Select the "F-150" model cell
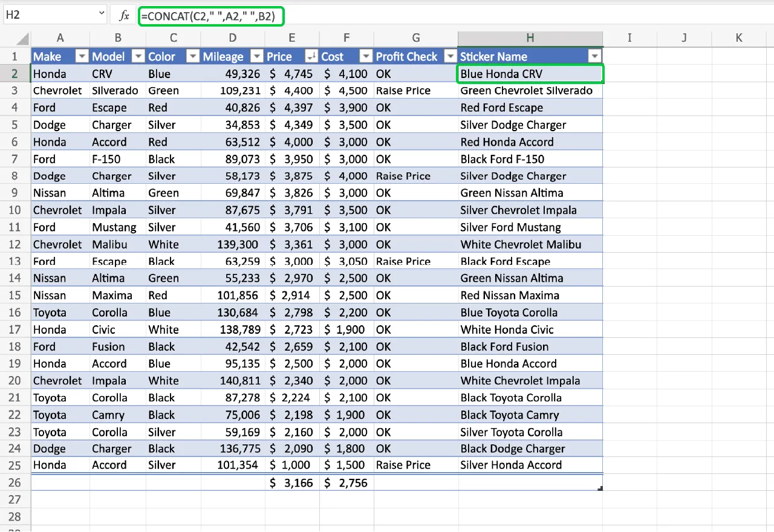774x532 pixels. point(117,159)
